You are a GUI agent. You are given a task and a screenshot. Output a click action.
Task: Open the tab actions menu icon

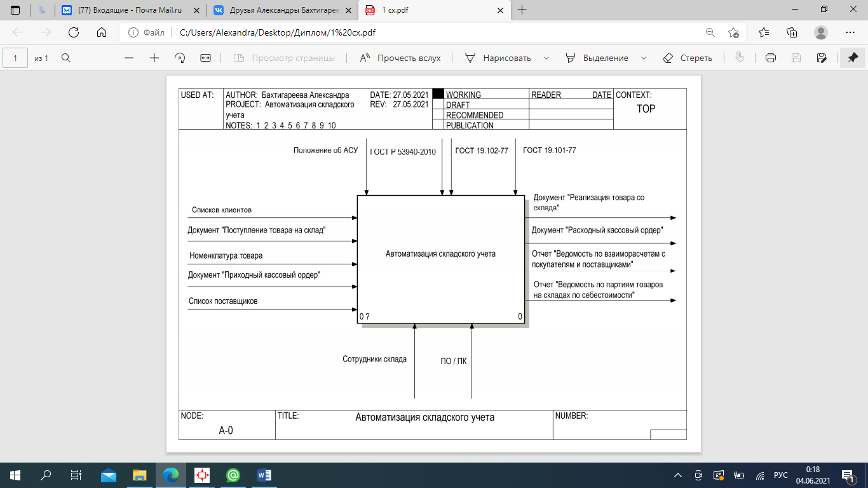pos(15,10)
